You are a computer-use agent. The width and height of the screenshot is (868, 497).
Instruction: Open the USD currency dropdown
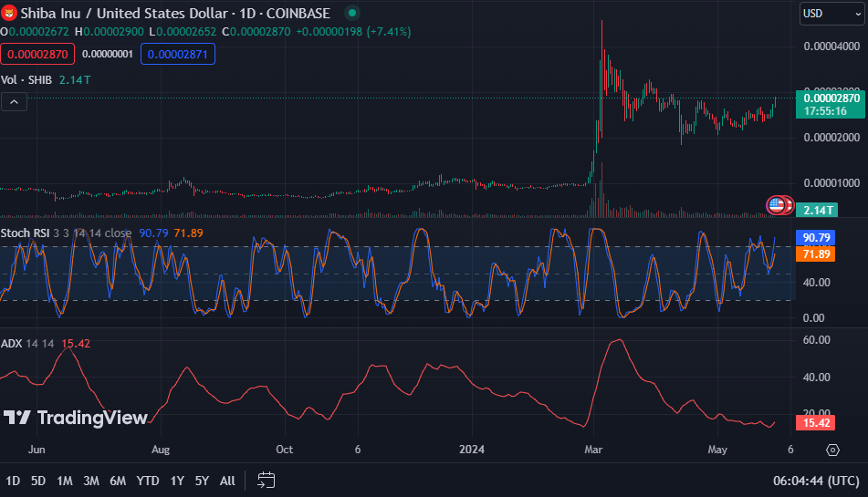coord(831,14)
